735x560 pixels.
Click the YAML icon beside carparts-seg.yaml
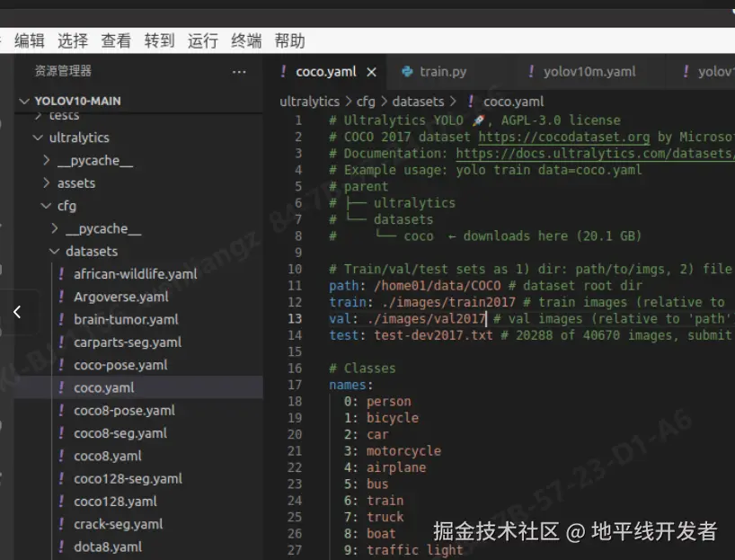click(61, 342)
